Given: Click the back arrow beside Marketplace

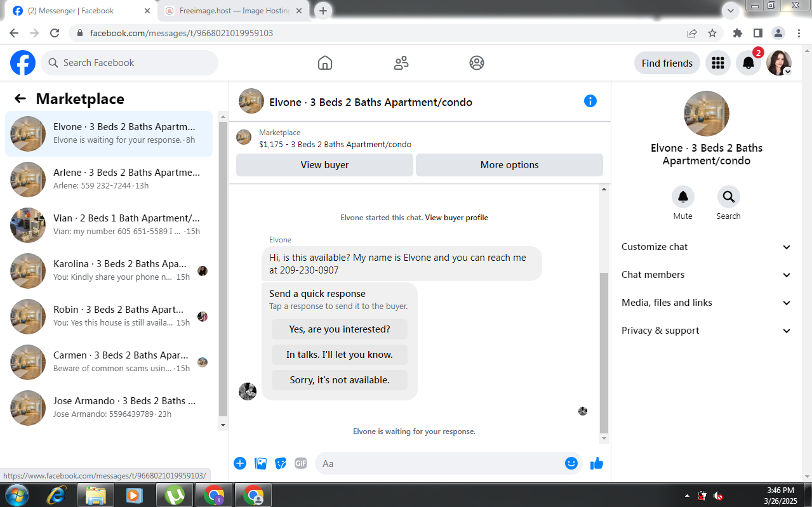Looking at the screenshot, I should point(20,98).
